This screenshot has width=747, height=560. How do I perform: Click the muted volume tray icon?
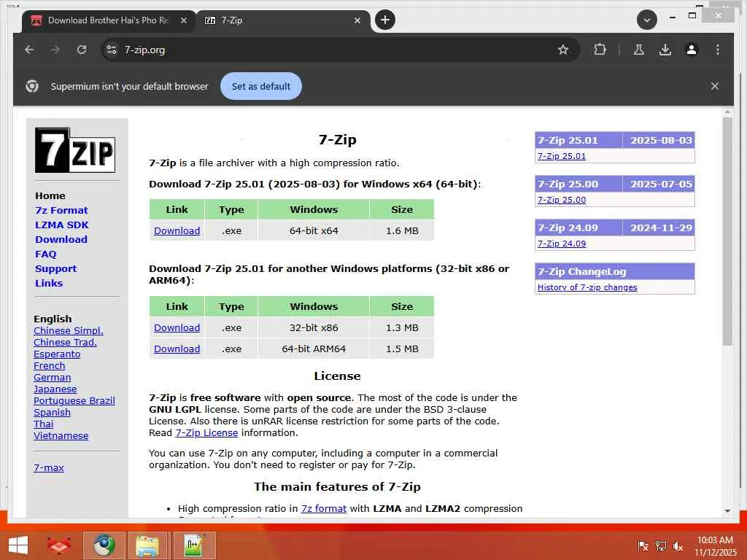pyautogui.click(x=678, y=546)
